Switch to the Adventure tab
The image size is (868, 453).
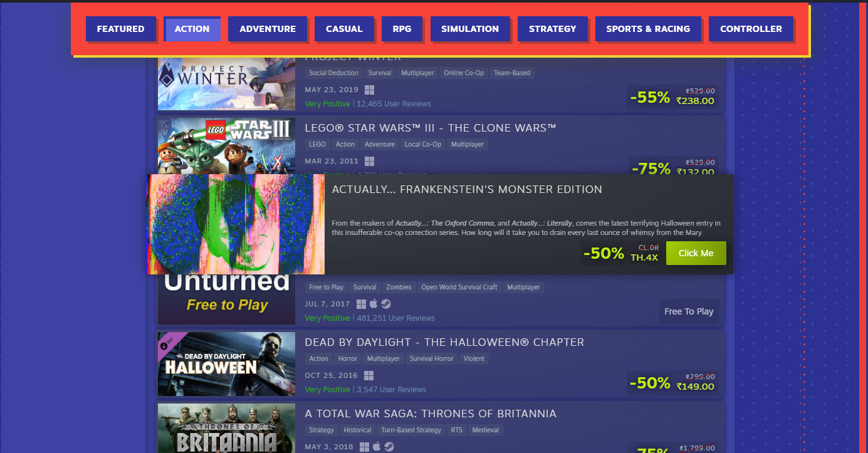click(x=268, y=29)
